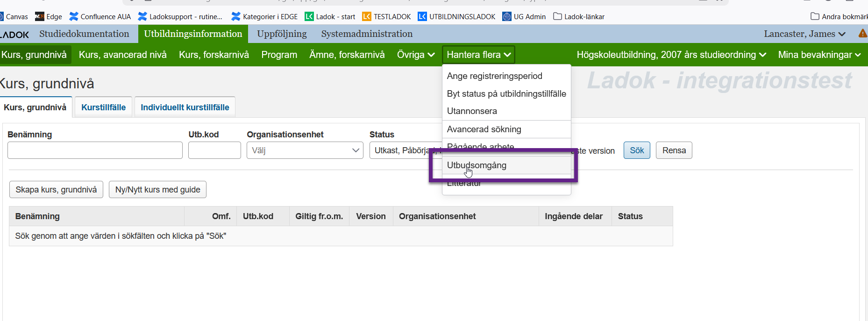
Task: Click Skapa kurs, grundnivå button
Action: (56, 190)
